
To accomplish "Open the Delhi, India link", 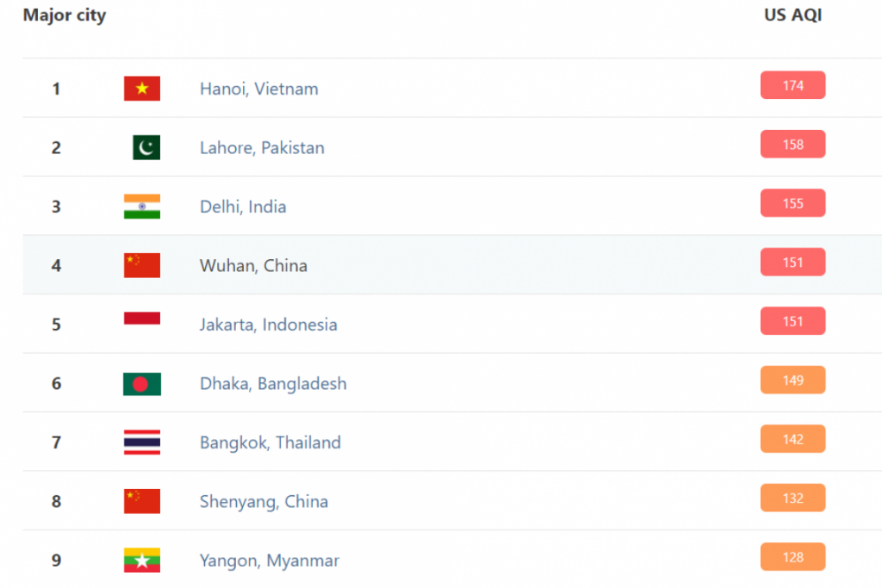I will 243,207.
